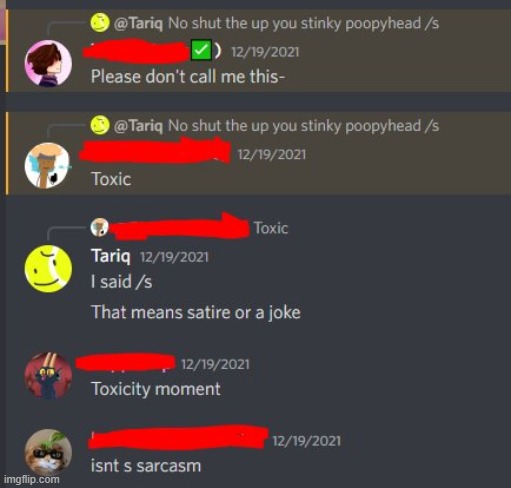The image size is (511, 488).
Task: Click small reply avatar above Tariq's message
Action: [x=99, y=227]
